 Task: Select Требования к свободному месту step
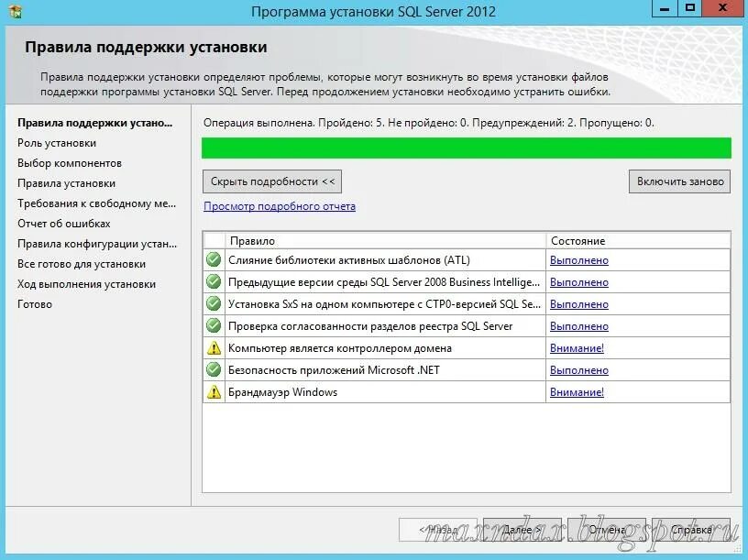tap(97, 203)
